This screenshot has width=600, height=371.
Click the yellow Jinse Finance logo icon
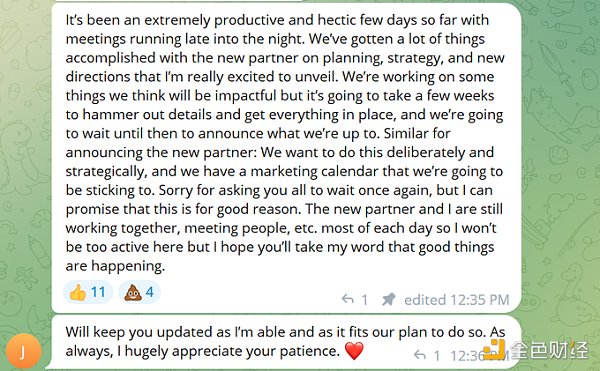(495, 349)
